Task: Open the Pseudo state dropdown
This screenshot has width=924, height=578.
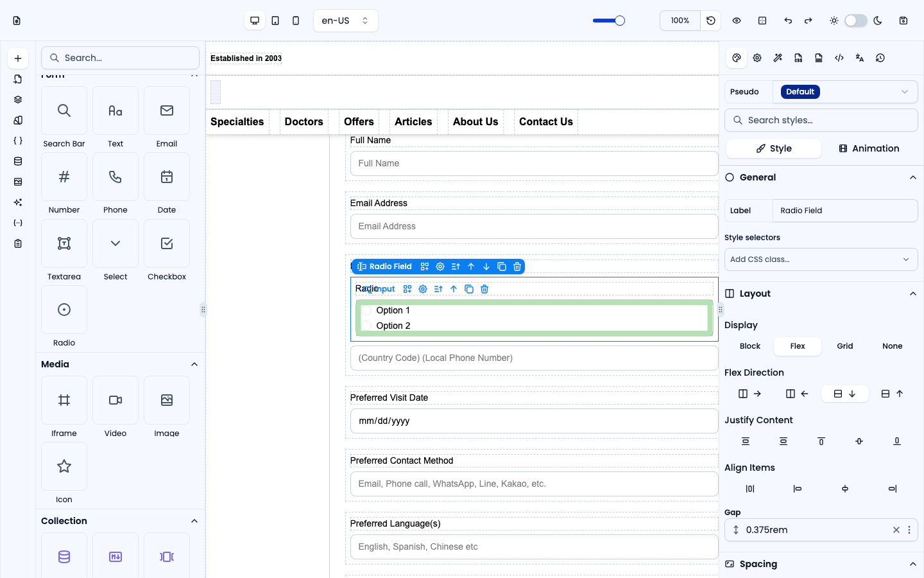Action: point(845,92)
